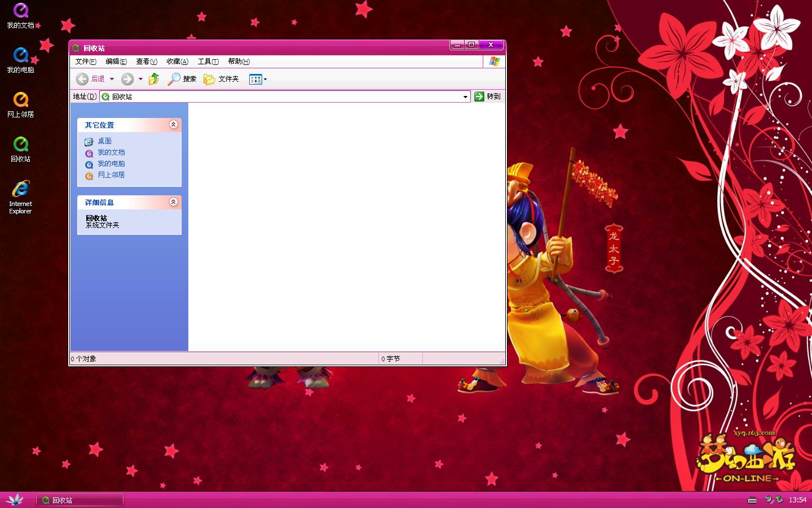
Task: Open the 查看(V) menu
Action: tap(147, 62)
